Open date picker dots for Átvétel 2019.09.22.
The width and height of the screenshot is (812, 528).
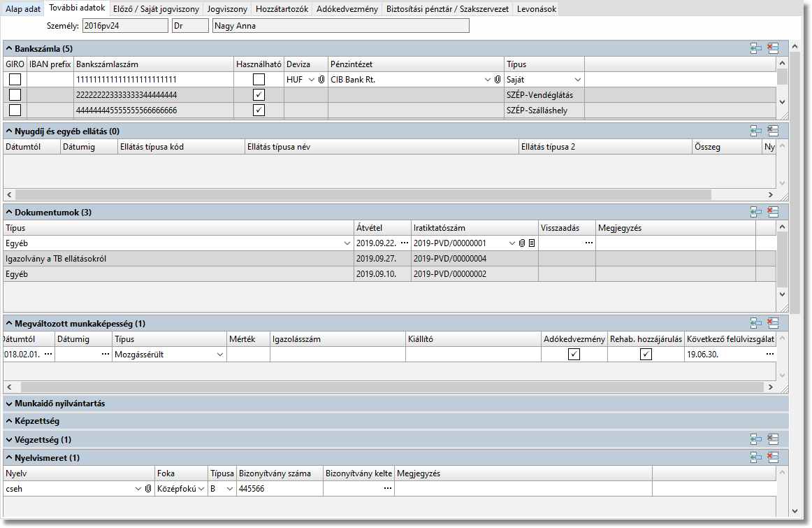point(405,243)
